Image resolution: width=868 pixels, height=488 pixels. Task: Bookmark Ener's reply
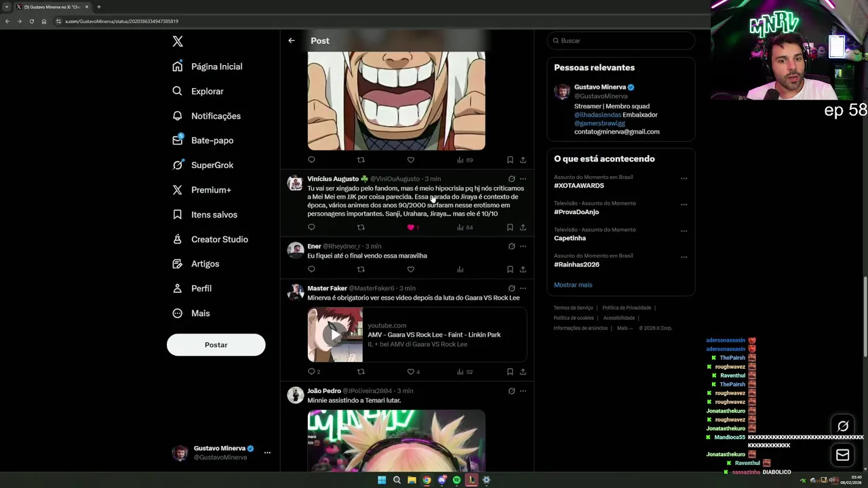tap(510, 269)
